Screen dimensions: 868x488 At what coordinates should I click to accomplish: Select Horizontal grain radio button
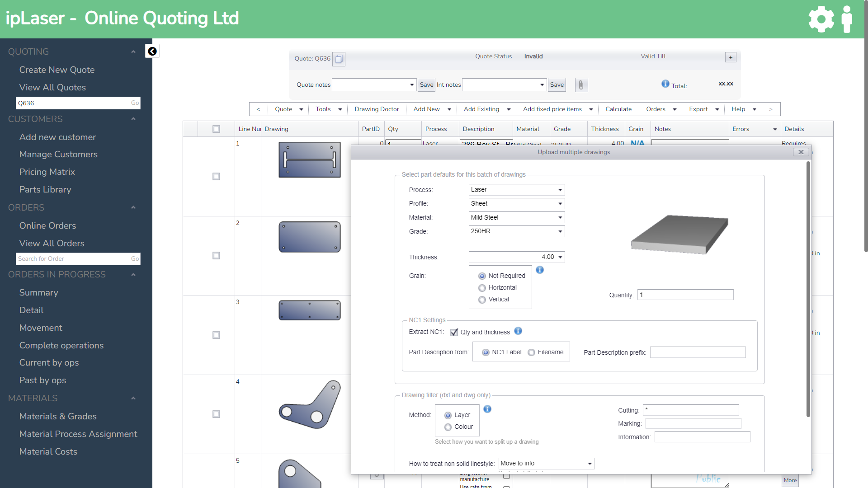(481, 287)
